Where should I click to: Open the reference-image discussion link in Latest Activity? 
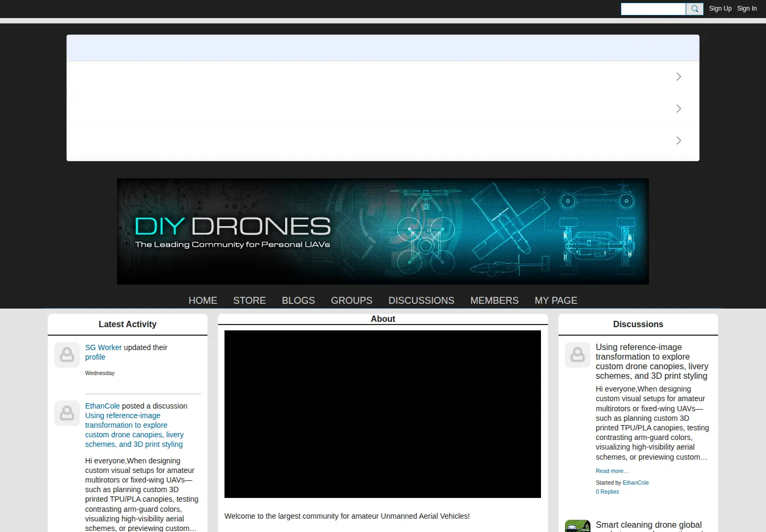(x=135, y=430)
